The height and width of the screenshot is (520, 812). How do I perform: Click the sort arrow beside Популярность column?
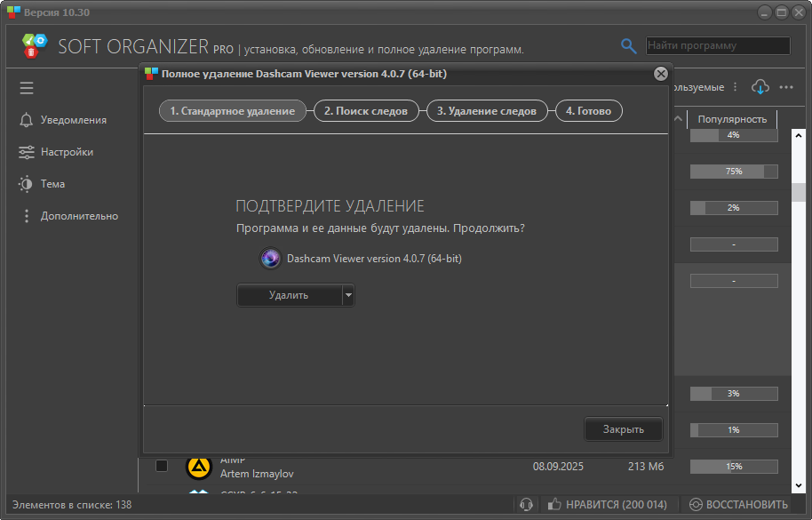(x=679, y=119)
